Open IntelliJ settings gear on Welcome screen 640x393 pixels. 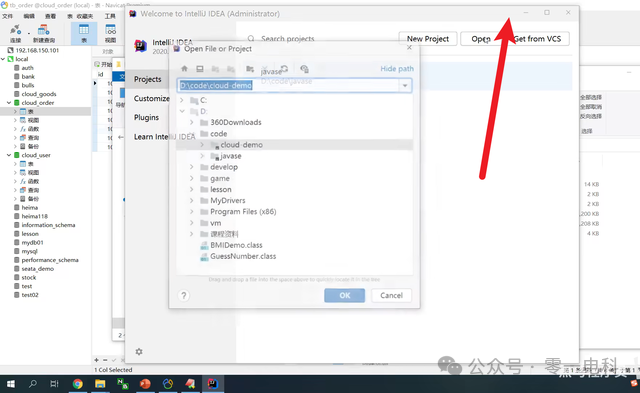click(x=139, y=351)
